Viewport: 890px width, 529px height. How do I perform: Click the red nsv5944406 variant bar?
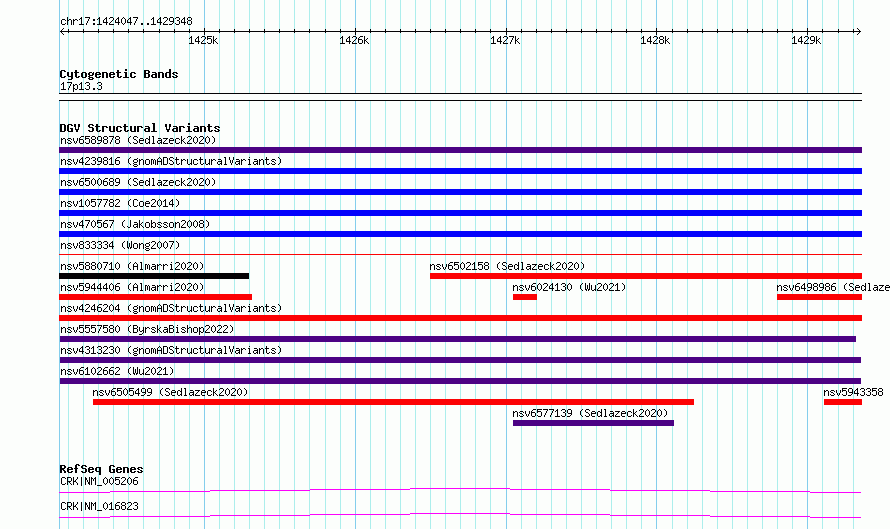156,297
